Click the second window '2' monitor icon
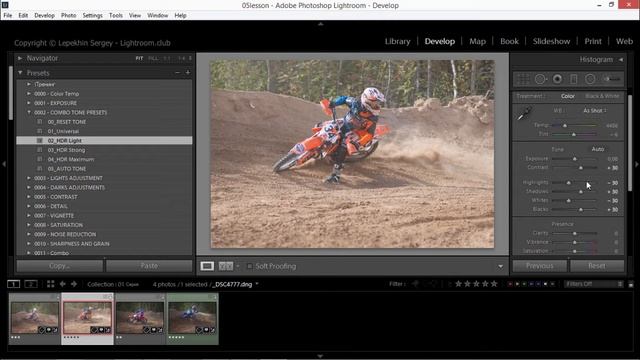 [31, 284]
